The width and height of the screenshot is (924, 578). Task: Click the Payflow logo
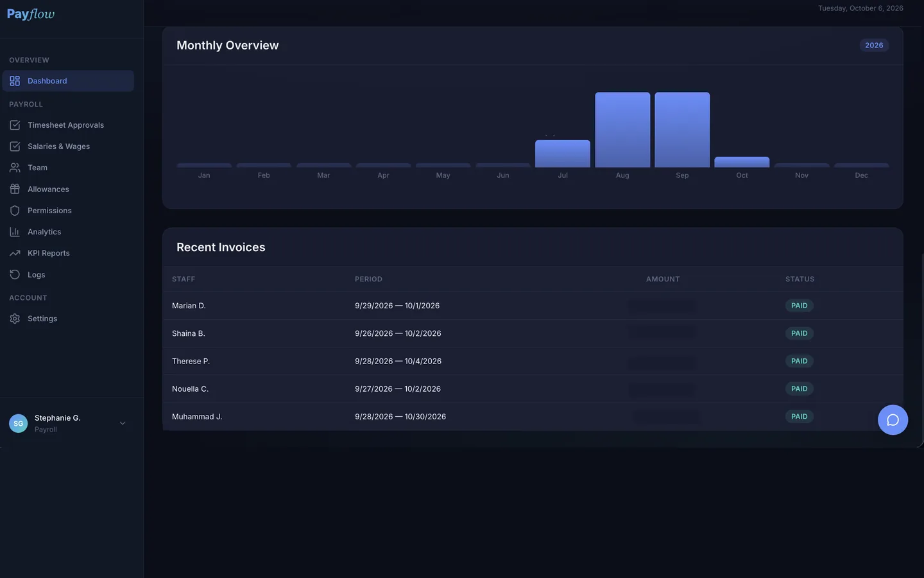[x=31, y=14]
